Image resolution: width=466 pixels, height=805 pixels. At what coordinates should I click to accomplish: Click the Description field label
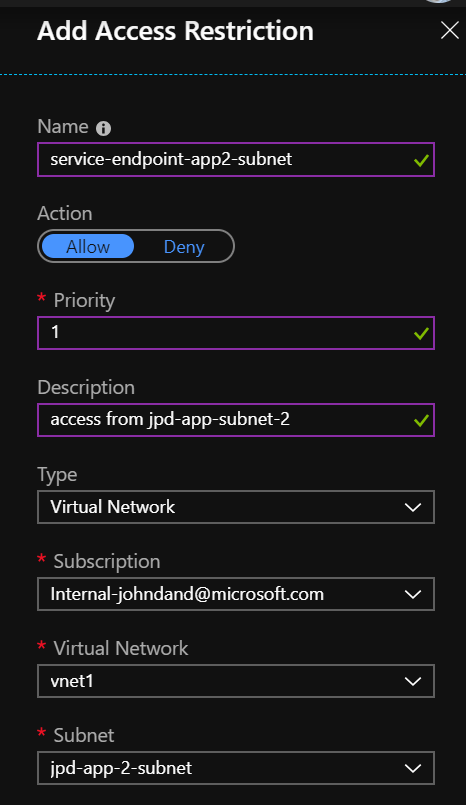coord(86,388)
